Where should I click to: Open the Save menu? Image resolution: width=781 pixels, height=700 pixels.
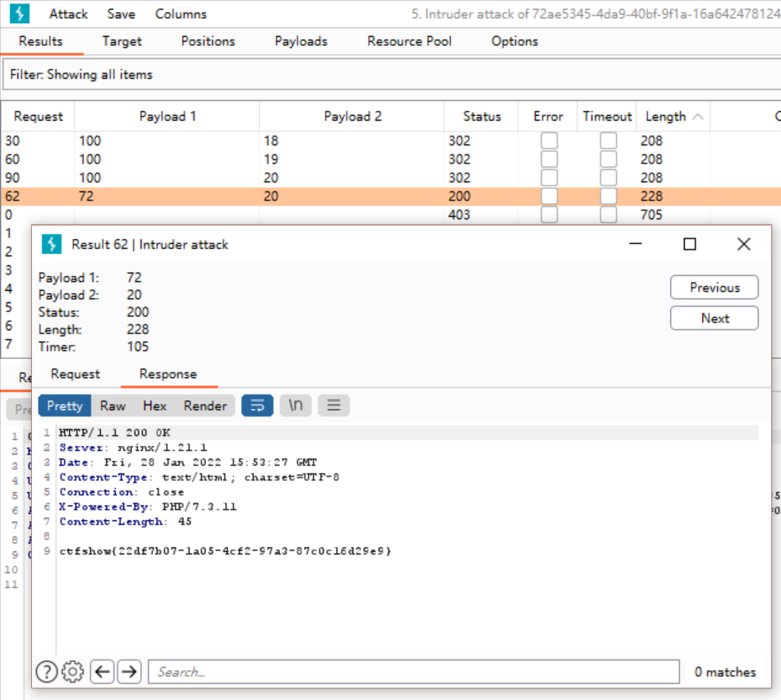click(121, 14)
